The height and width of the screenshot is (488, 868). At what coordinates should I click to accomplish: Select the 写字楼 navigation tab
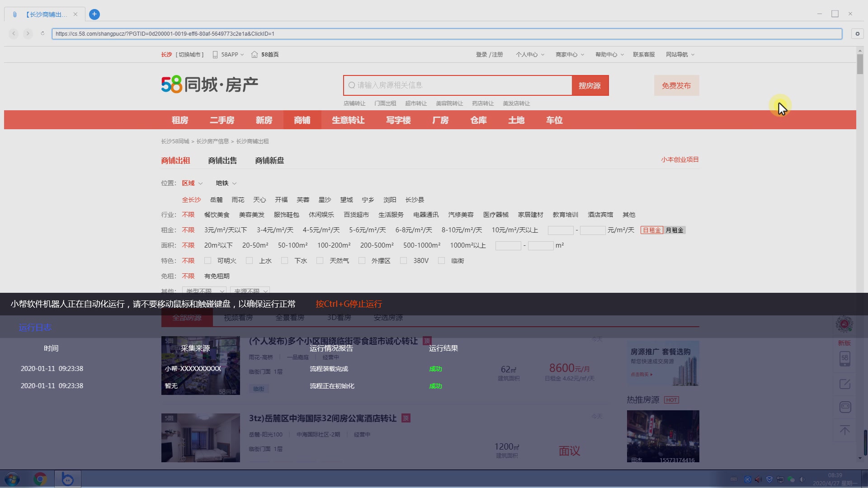[x=398, y=120]
